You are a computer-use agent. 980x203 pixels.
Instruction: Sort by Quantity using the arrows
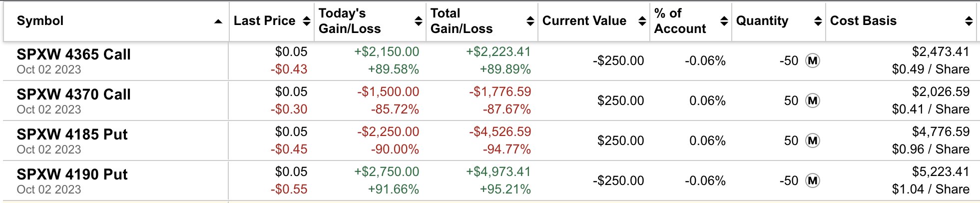[x=818, y=21]
